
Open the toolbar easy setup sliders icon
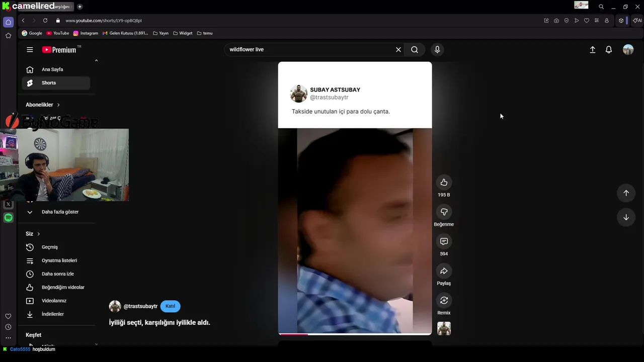[x=597, y=21]
